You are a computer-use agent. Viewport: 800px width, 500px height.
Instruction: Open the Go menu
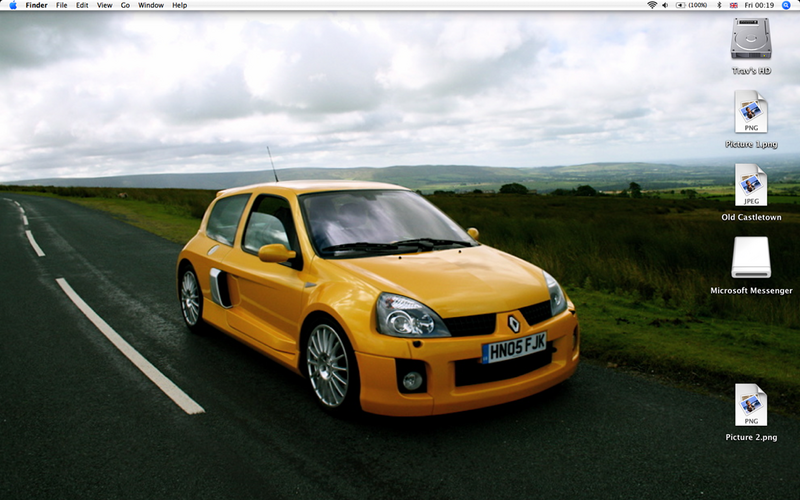tap(125, 5)
